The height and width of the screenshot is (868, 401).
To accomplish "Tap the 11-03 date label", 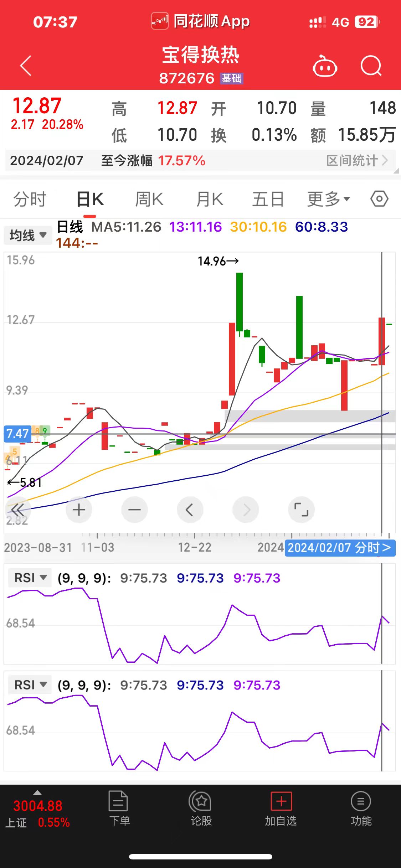I will pos(98,547).
